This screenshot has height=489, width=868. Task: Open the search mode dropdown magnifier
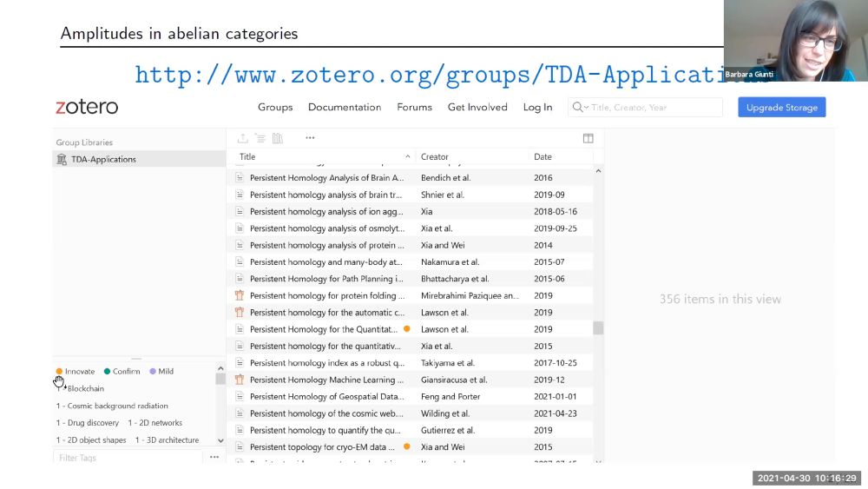578,107
